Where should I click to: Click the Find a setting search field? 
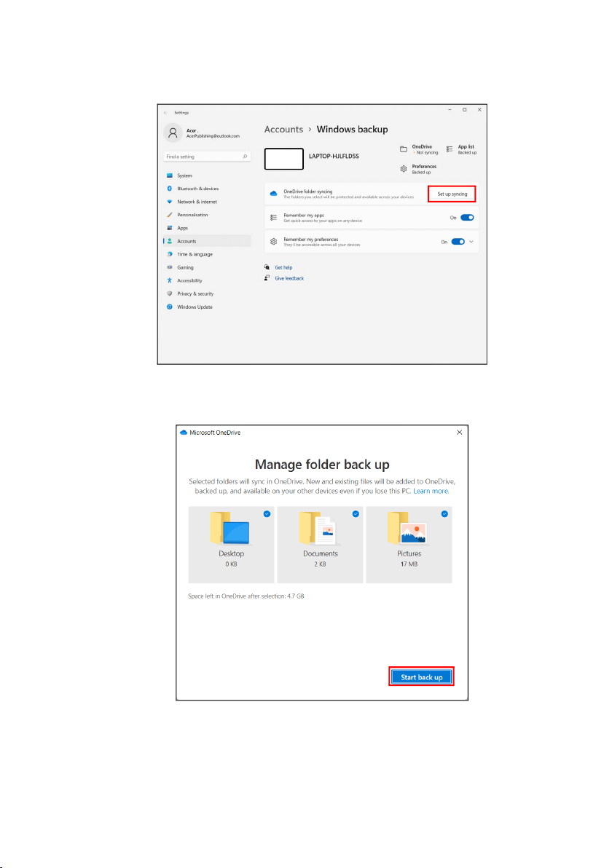click(207, 157)
